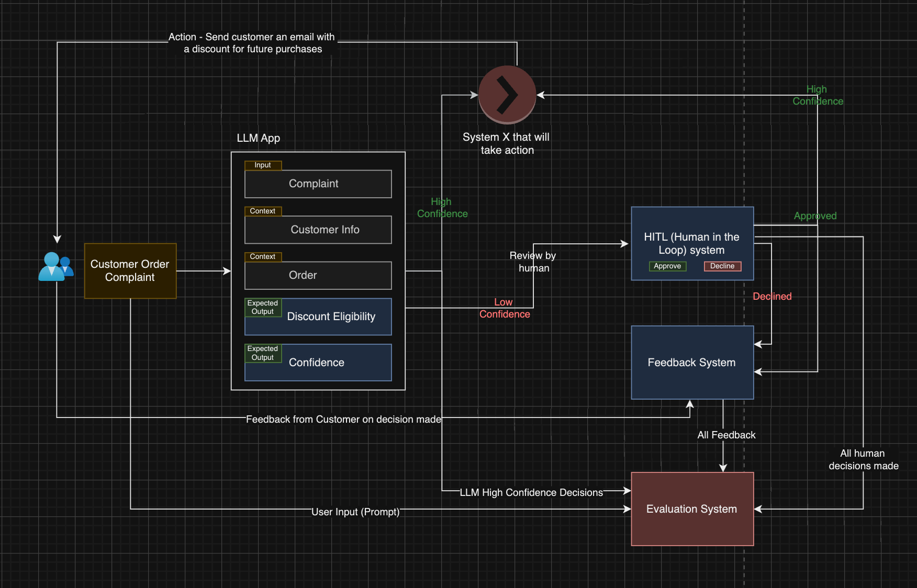Select the Customer Info context block

(318, 229)
